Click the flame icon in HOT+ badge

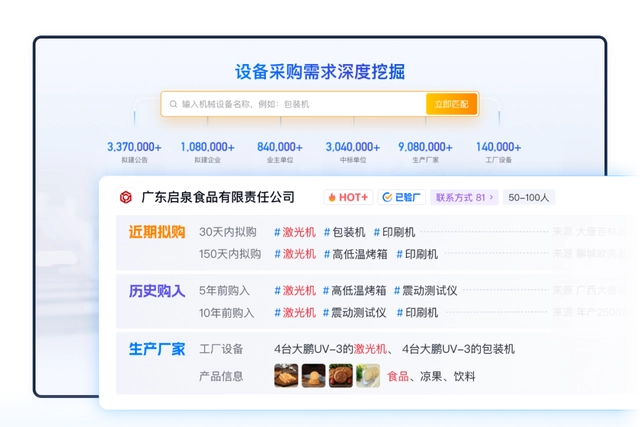pos(332,197)
